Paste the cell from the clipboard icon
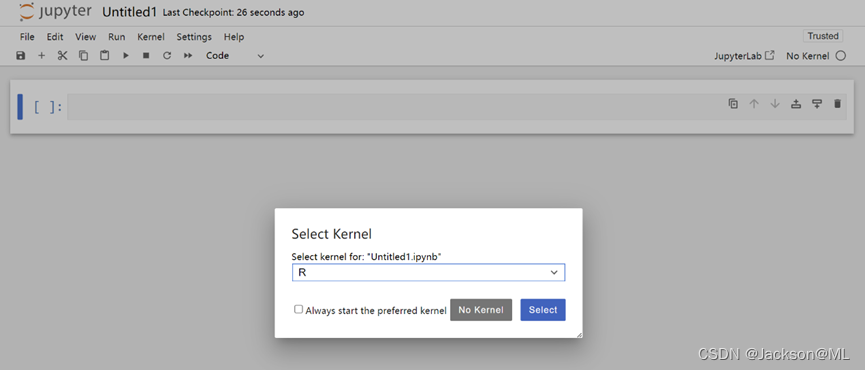Screen dimensions: 865x370 tap(104, 56)
